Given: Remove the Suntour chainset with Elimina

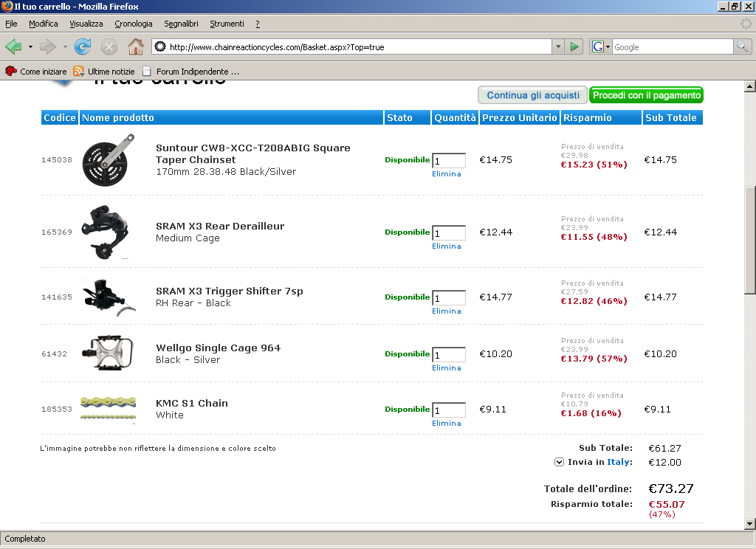Looking at the screenshot, I should point(447,174).
